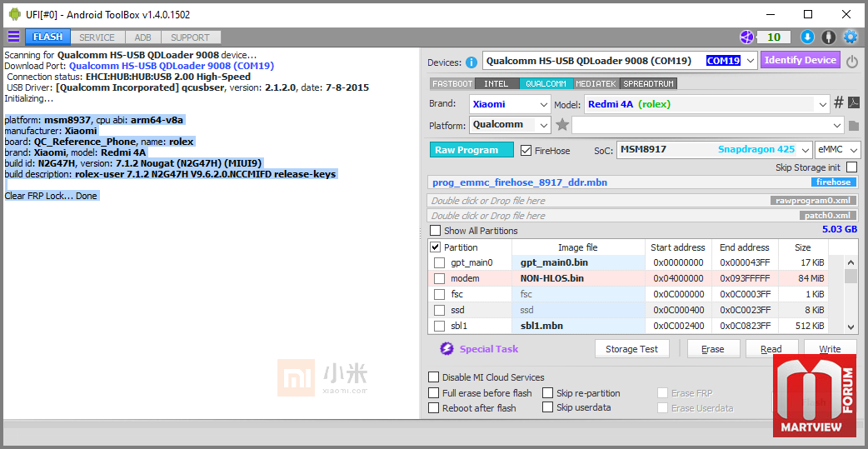
Task: Select the FASTBOOT mode tab
Action: pos(453,83)
